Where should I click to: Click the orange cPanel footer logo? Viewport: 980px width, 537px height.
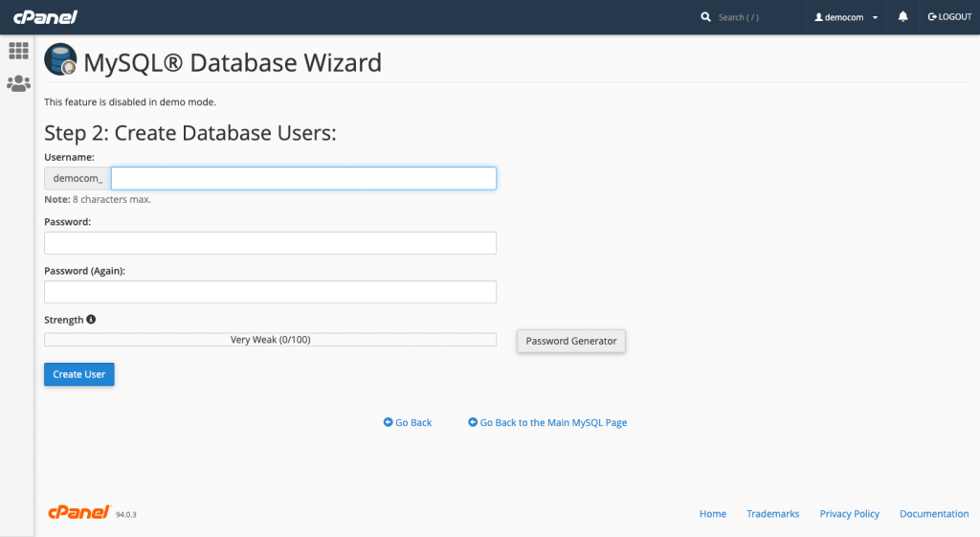tap(79, 512)
